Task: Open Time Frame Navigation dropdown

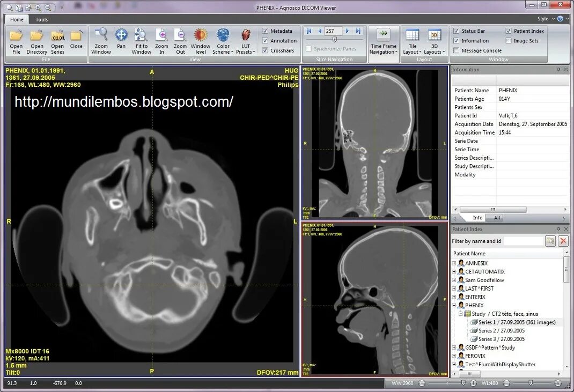Action: [x=383, y=42]
